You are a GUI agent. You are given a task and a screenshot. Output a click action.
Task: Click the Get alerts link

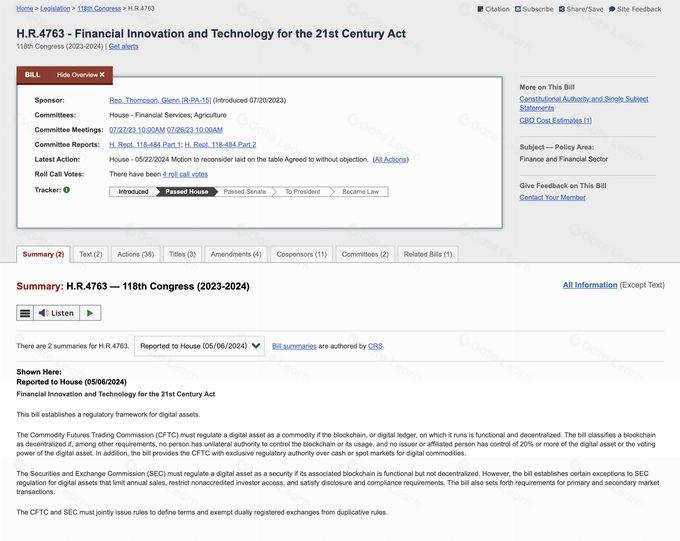pyautogui.click(x=125, y=46)
